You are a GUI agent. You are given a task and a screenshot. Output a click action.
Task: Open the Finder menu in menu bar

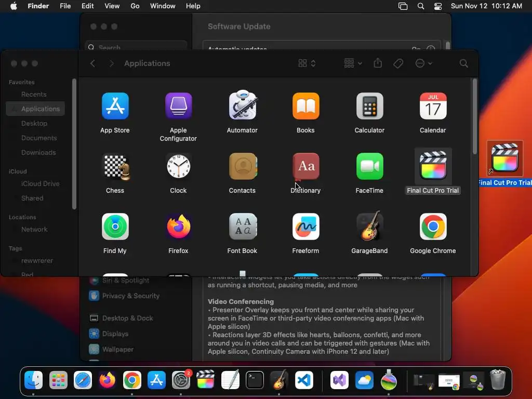(x=38, y=6)
